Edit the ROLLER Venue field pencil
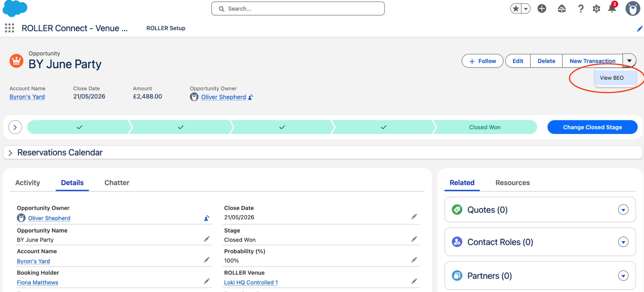Screen dimensions: 644x292 click(414, 281)
